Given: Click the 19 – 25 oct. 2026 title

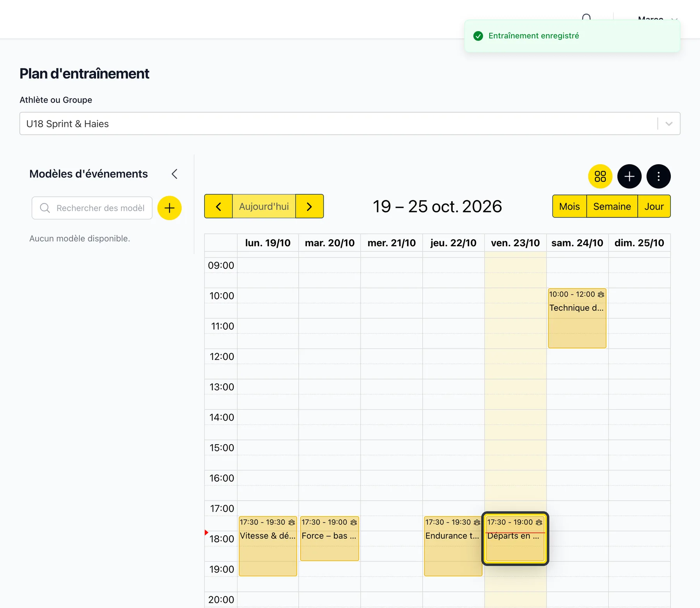Looking at the screenshot, I should pyautogui.click(x=437, y=207).
